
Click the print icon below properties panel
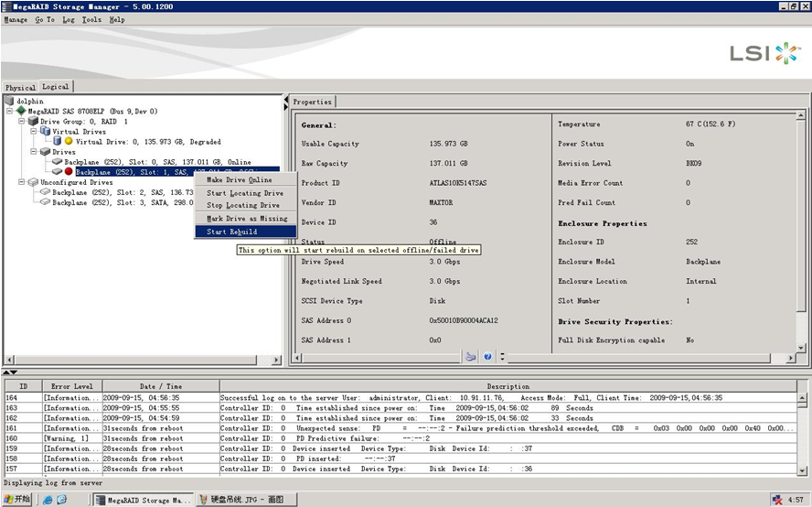coord(470,357)
